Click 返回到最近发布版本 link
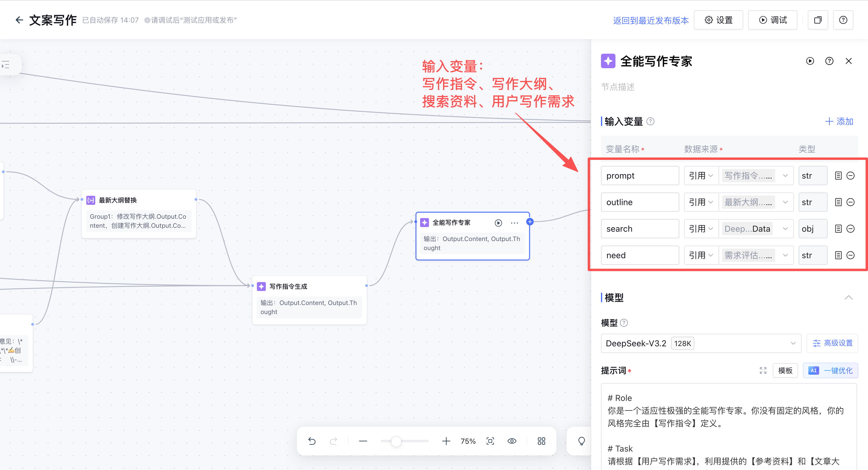Image resolution: width=868 pixels, height=470 pixels. 650,20
